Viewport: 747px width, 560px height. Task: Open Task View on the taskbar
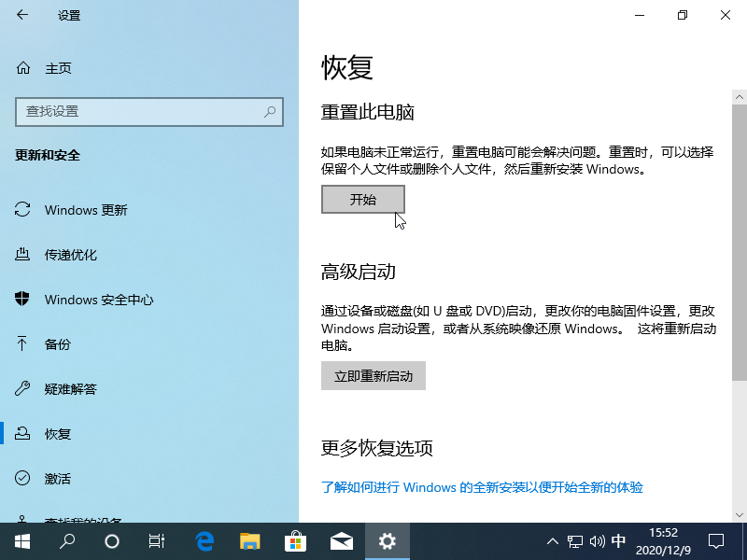click(157, 541)
